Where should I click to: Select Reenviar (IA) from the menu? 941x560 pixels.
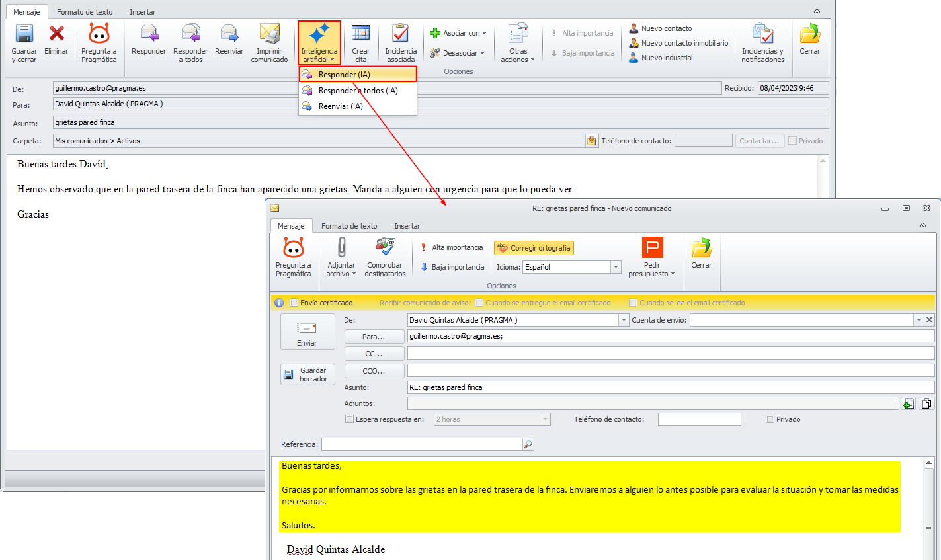(x=358, y=106)
